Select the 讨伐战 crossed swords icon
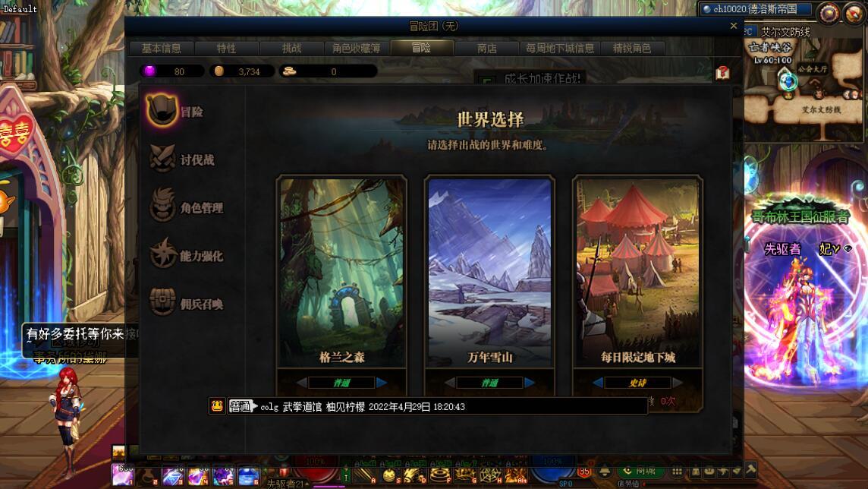The height and width of the screenshot is (489, 868). pyautogui.click(x=162, y=159)
